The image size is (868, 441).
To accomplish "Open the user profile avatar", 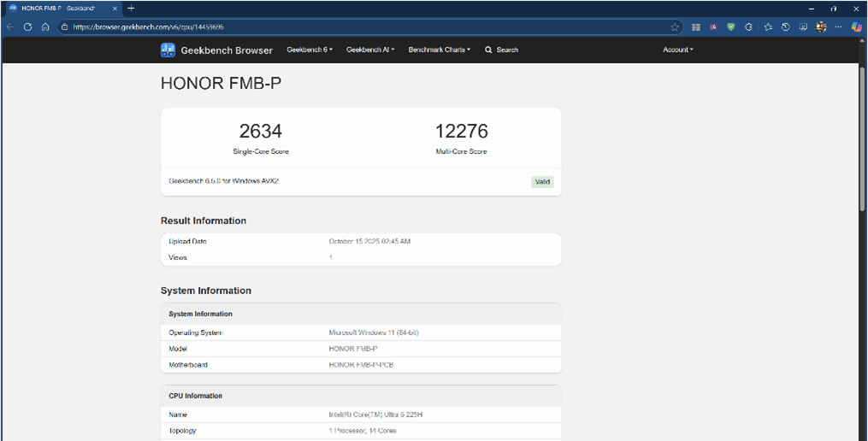I will point(822,26).
